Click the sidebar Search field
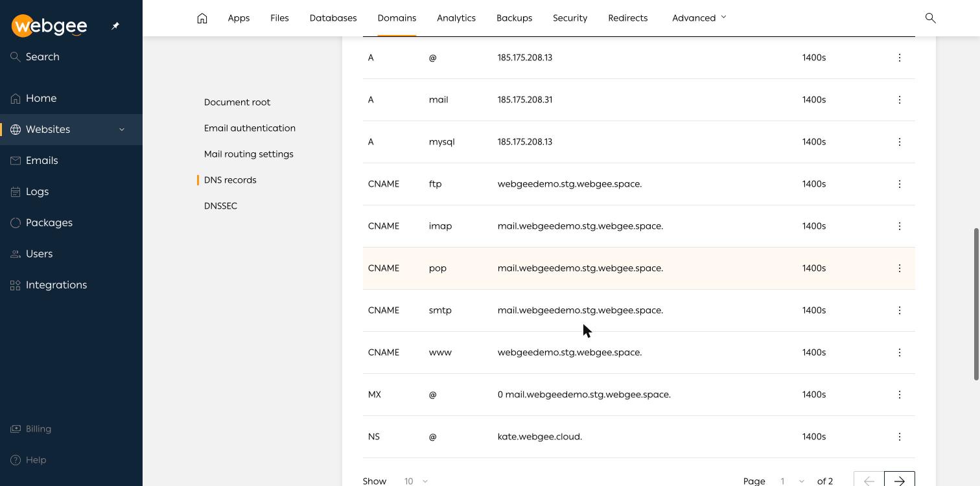Image resolution: width=980 pixels, height=486 pixels. point(71,57)
